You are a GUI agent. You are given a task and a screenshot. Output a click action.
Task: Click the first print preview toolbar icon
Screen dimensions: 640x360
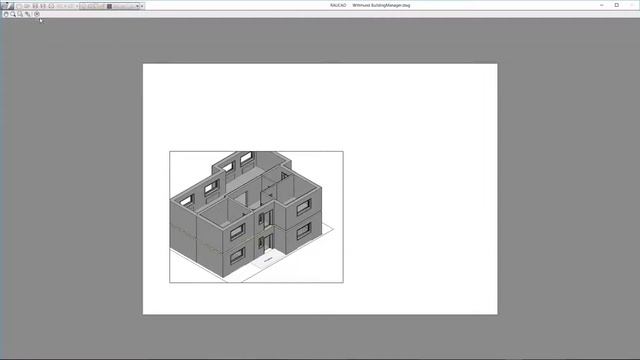pos(6,14)
